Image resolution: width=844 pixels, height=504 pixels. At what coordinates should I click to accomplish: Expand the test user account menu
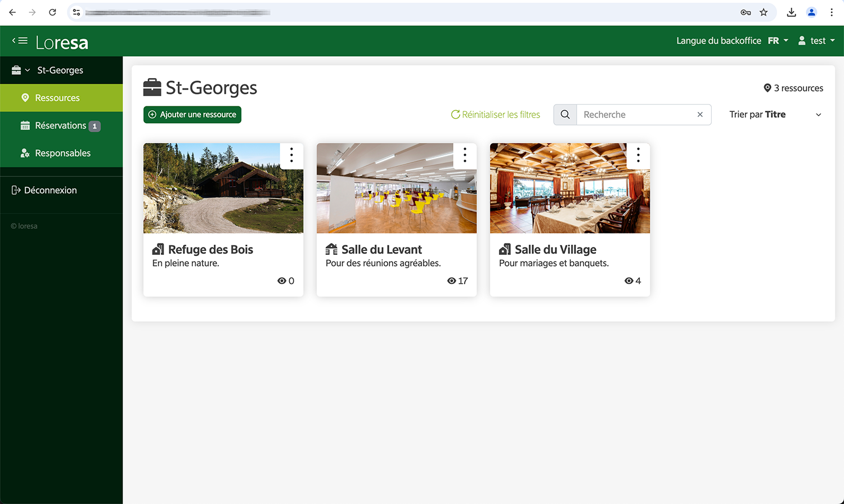pos(816,40)
